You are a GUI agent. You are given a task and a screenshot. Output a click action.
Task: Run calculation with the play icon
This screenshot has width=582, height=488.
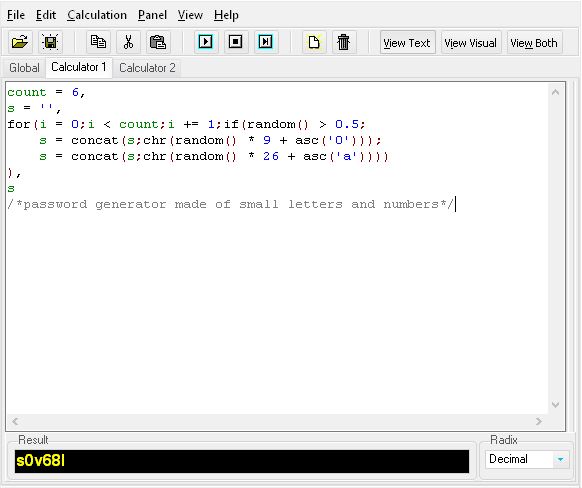(206, 42)
